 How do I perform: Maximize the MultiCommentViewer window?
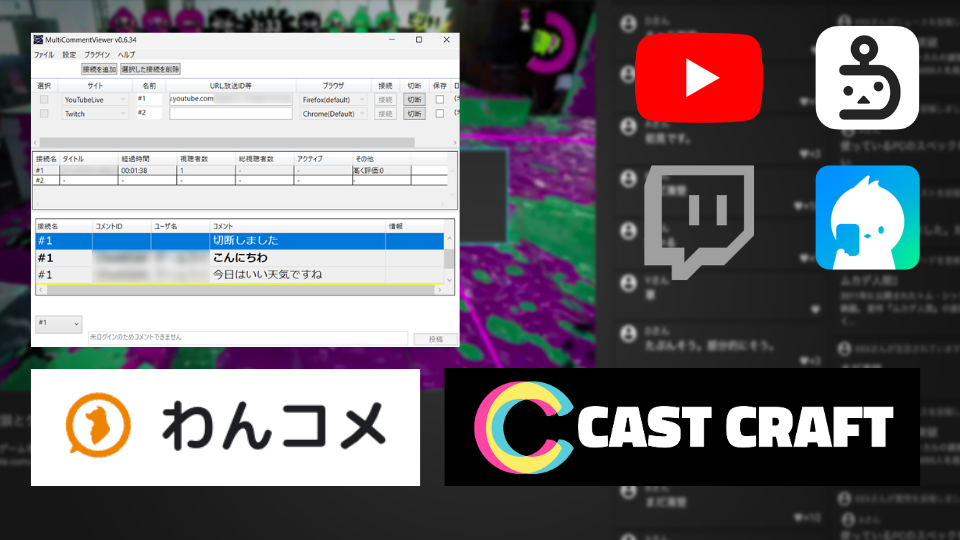(419, 40)
